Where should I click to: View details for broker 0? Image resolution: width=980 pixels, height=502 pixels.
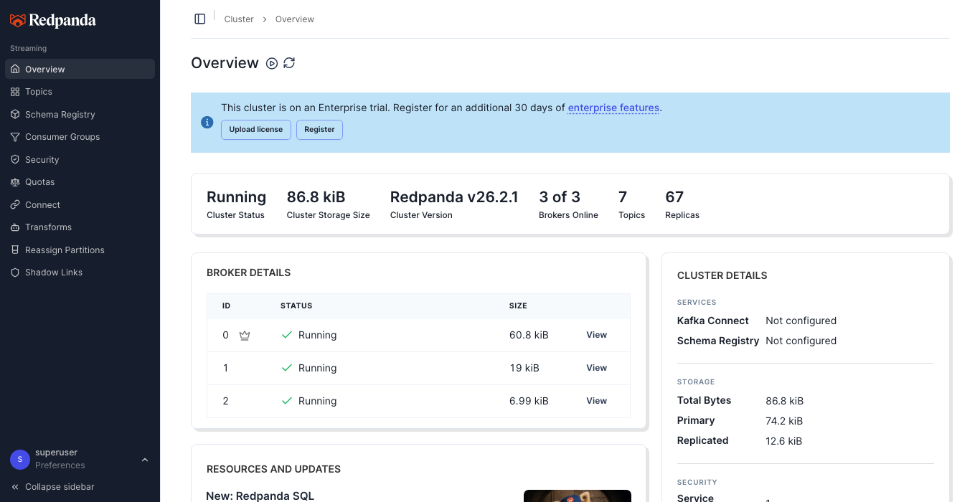click(x=596, y=335)
